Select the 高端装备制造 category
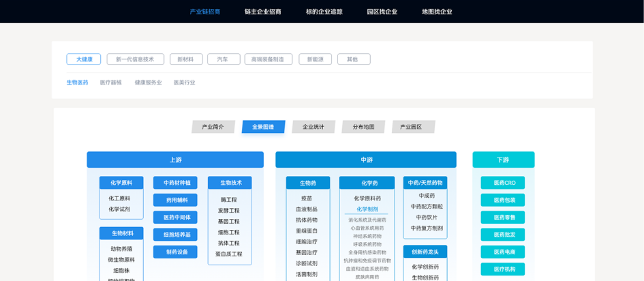The height and width of the screenshot is (281, 644). pyautogui.click(x=268, y=59)
